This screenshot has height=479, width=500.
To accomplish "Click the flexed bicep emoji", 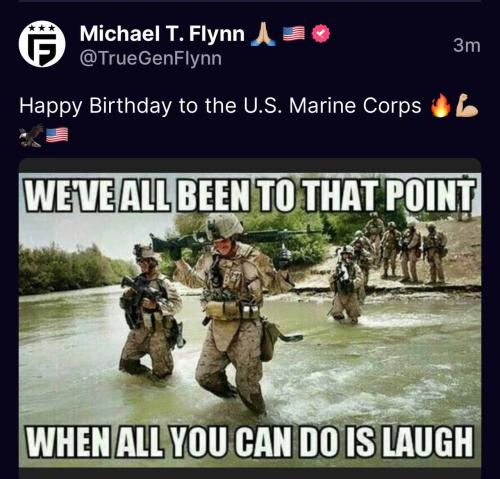I will 466,106.
